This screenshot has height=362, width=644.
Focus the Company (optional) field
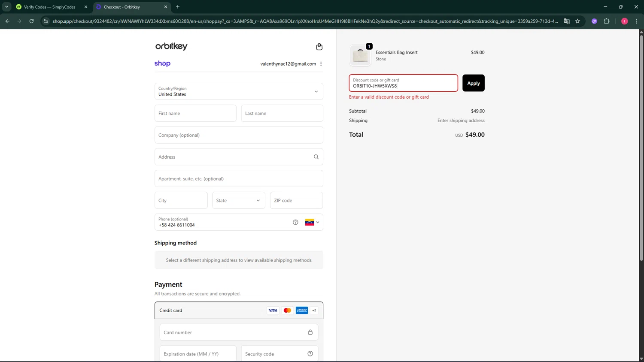(x=239, y=135)
